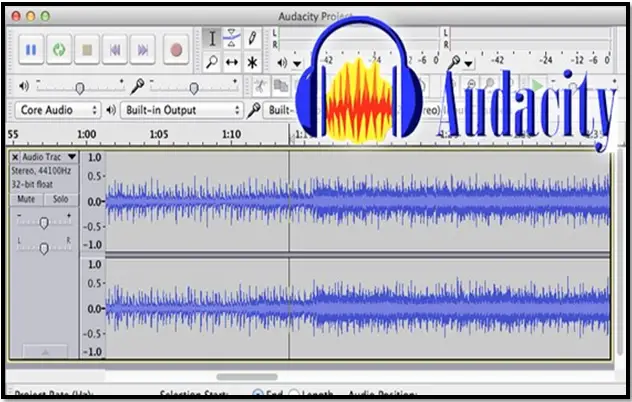Open the Core Audio host dropdown
The image size is (632, 402).
[x=58, y=110]
